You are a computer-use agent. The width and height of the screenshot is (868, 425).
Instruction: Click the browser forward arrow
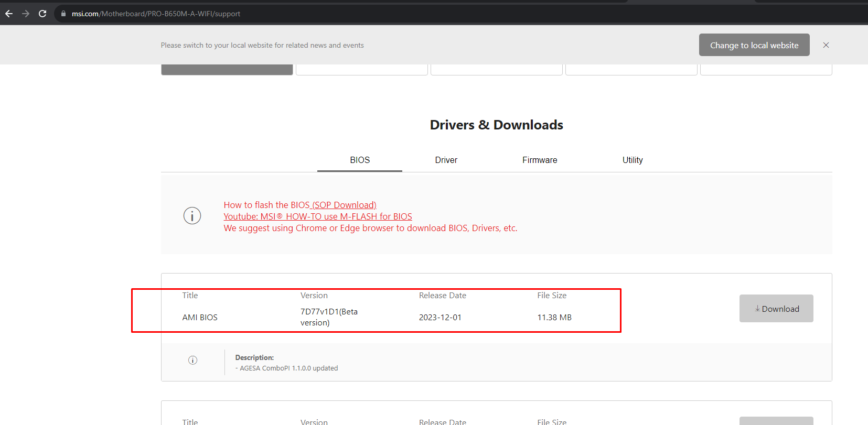tap(26, 14)
